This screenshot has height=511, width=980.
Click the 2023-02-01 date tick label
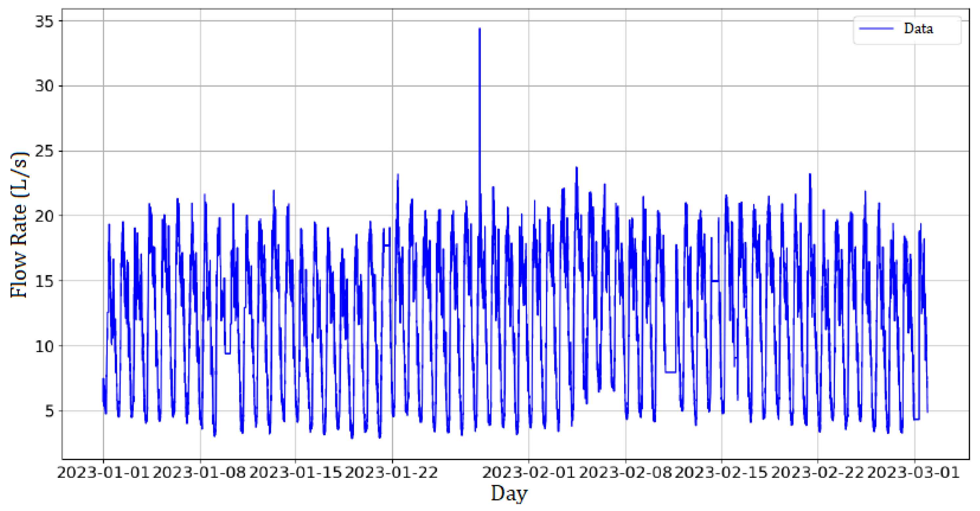click(x=529, y=472)
